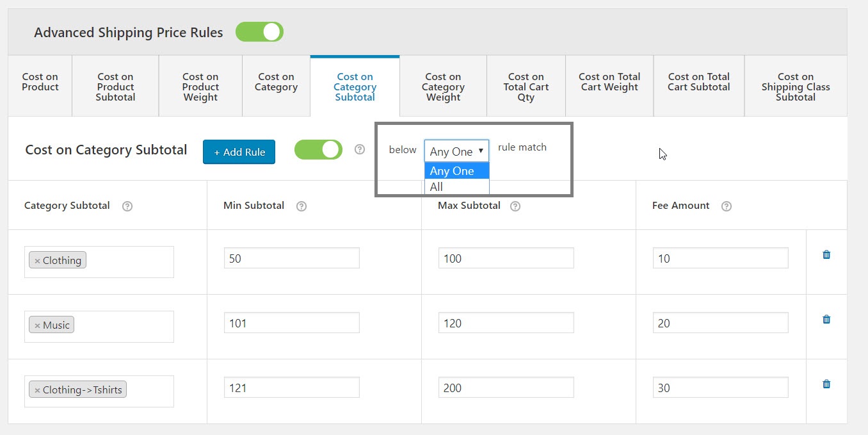Delete the Clothing->Tshirts rule
The height and width of the screenshot is (435, 868).
pos(826,383)
